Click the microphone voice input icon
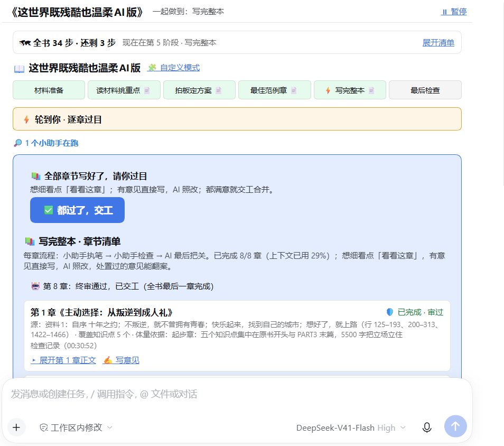Screen dimensions: 504x446 click(427, 428)
